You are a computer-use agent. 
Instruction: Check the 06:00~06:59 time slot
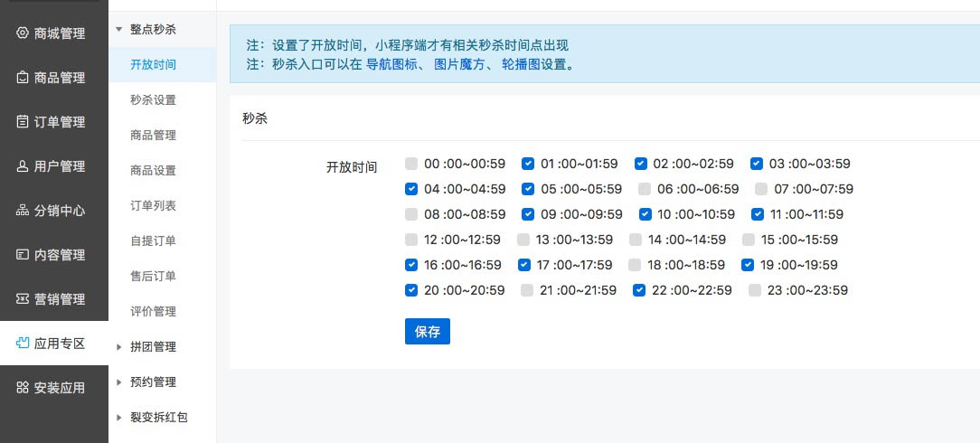pos(645,189)
